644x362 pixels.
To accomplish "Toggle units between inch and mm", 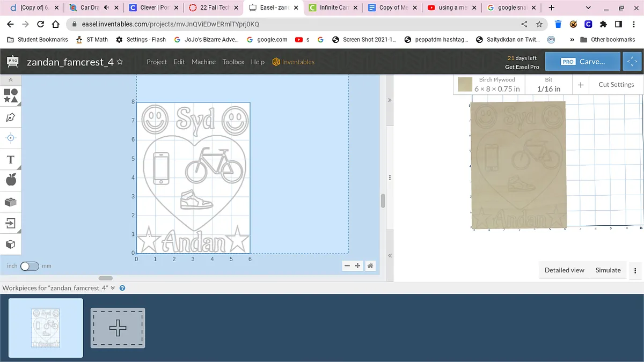I will [x=30, y=266].
